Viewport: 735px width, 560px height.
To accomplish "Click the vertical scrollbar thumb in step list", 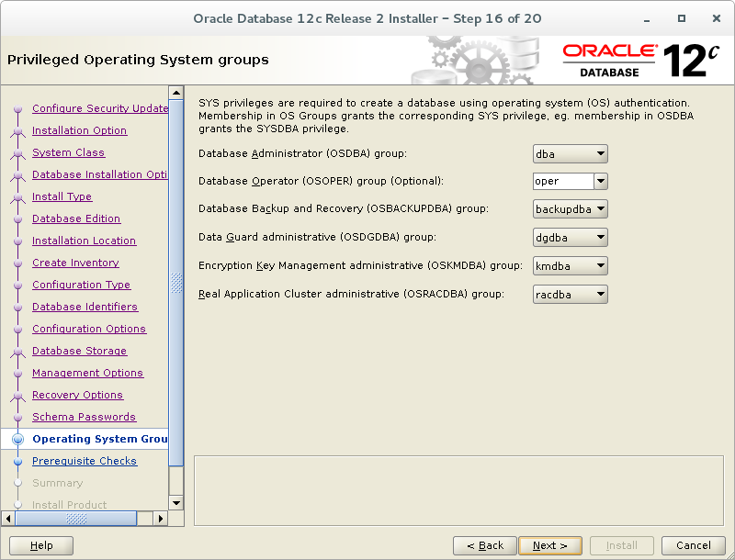I will (176, 283).
